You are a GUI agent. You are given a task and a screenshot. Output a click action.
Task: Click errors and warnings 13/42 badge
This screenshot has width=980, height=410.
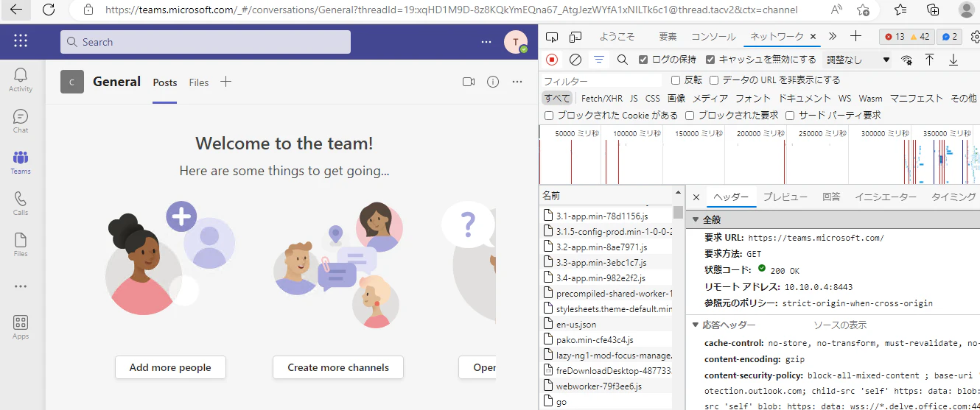point(906,36)
